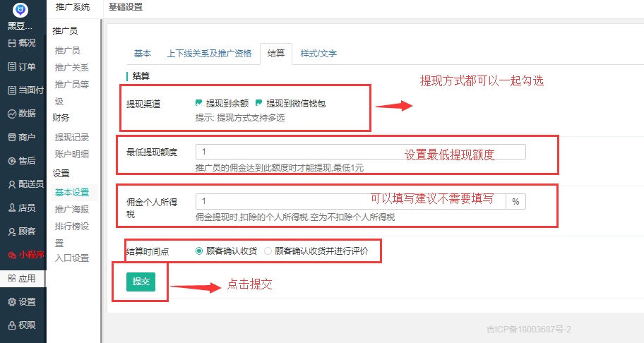Open 应用 apps icon in sidebar
The width and height of the screenshot is (644, 343).
(12, 278)
